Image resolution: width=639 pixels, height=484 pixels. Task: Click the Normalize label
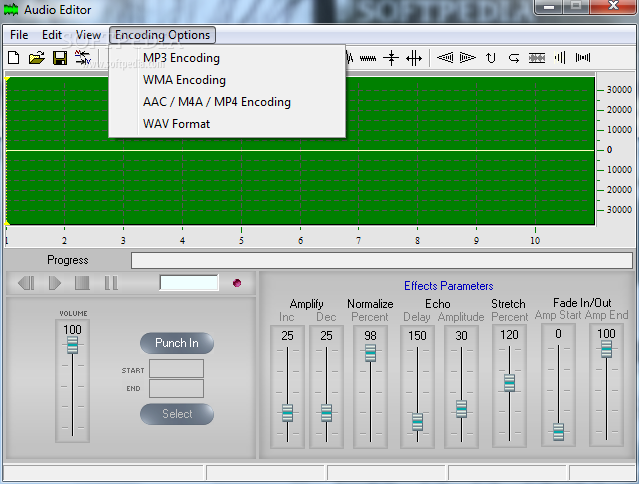tap(370, 304)
